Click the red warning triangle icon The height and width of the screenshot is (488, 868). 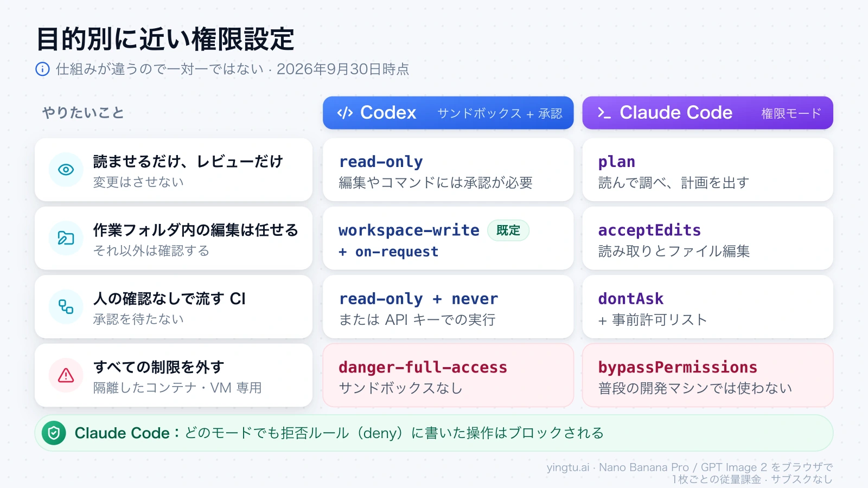click(66, 375)
